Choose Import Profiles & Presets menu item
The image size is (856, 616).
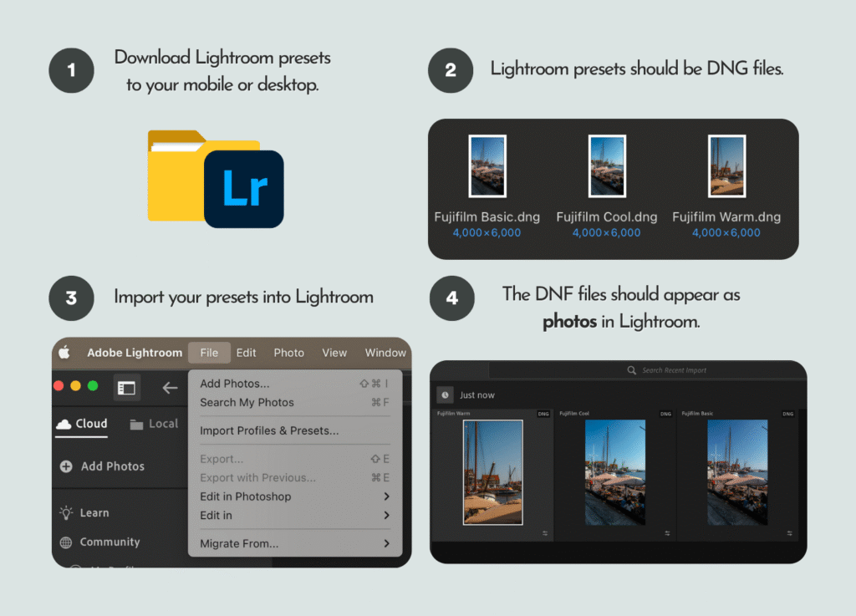(x=269, y=431)
